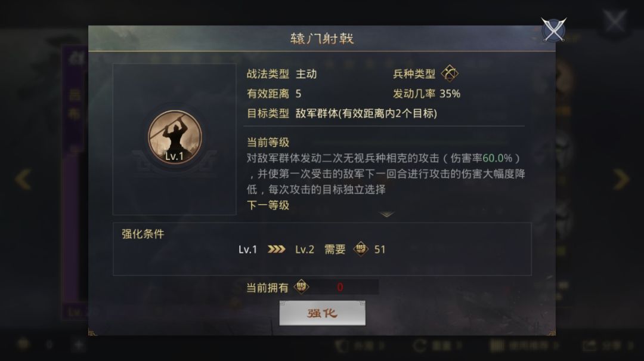Go to next skill with right yellow arrow
Screen dimensions: 644x361
click(621, 179)
